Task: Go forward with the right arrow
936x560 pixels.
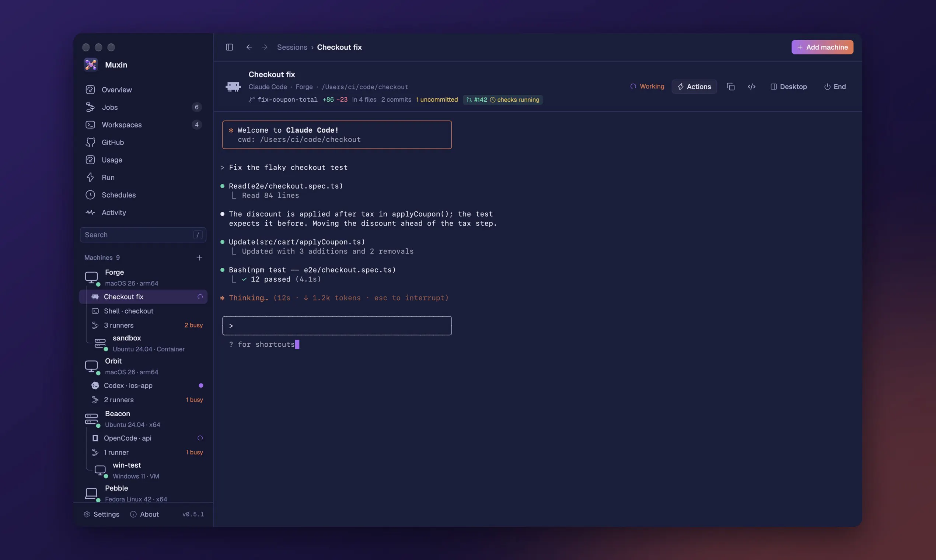Action: [265, 47]
